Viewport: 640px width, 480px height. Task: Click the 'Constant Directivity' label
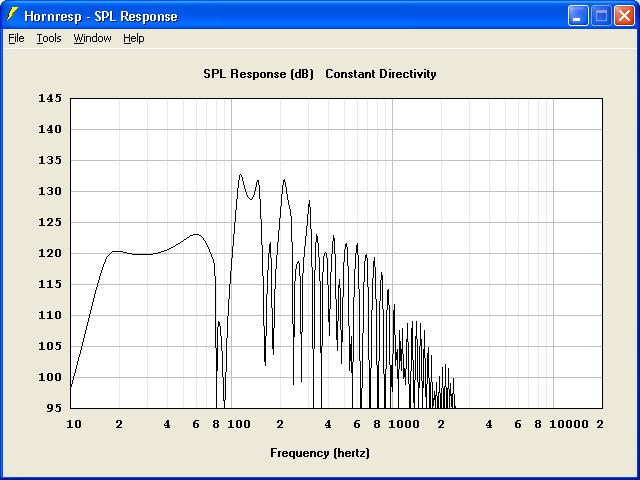point(381,74)
